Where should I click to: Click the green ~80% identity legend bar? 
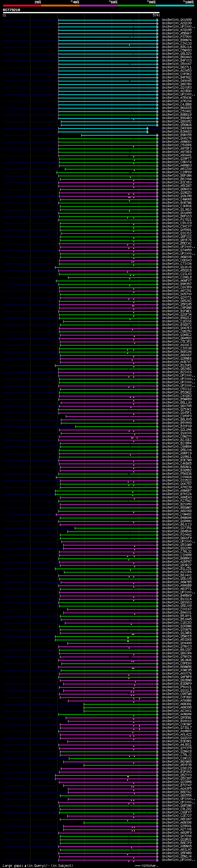(137, 6)
